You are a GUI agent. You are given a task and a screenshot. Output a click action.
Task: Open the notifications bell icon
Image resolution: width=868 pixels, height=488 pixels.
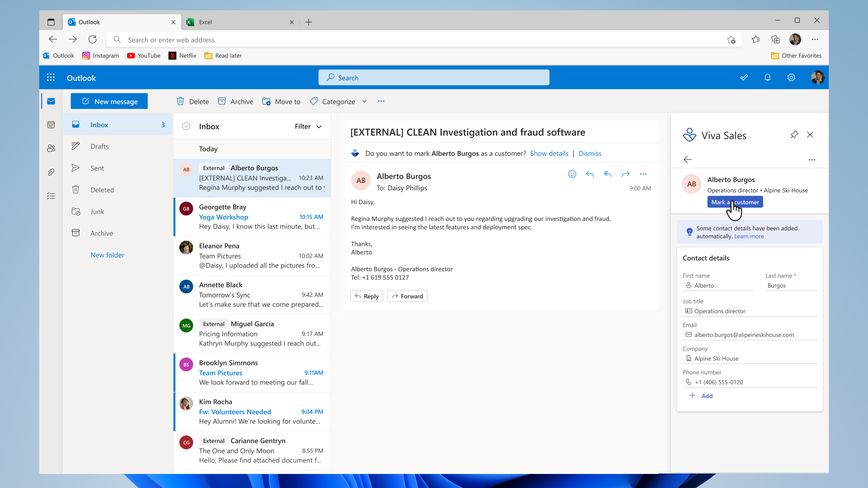pyautogui.click(x=767, y=78)
